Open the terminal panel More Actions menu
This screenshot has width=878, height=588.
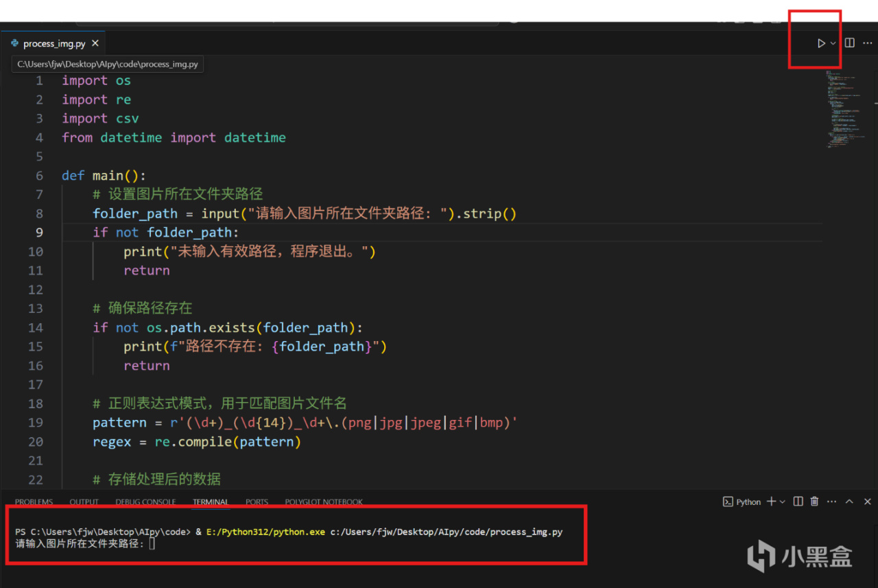(x=832, y=502)
